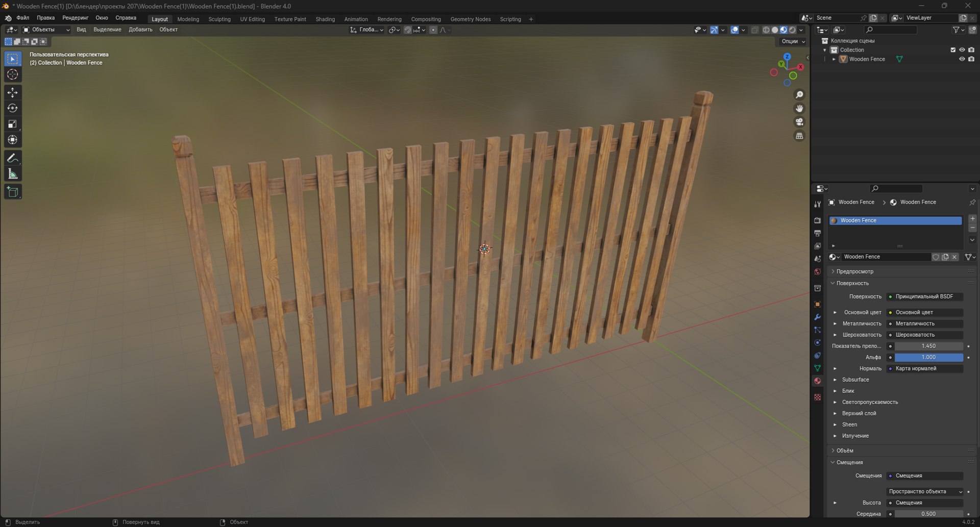Click the Wooden Fence material name field
This screenshot has width=980, height=527.
886,257
